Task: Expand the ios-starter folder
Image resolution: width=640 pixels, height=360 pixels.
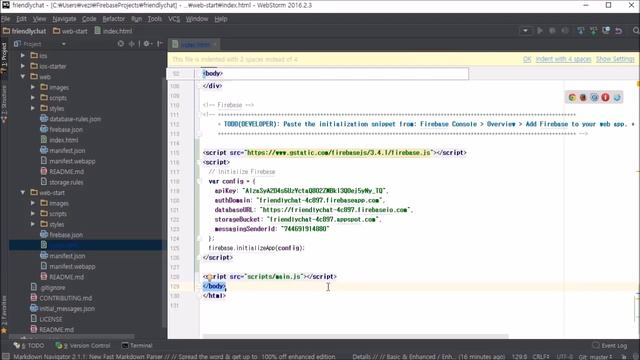Action: click(x=23, y=66)
